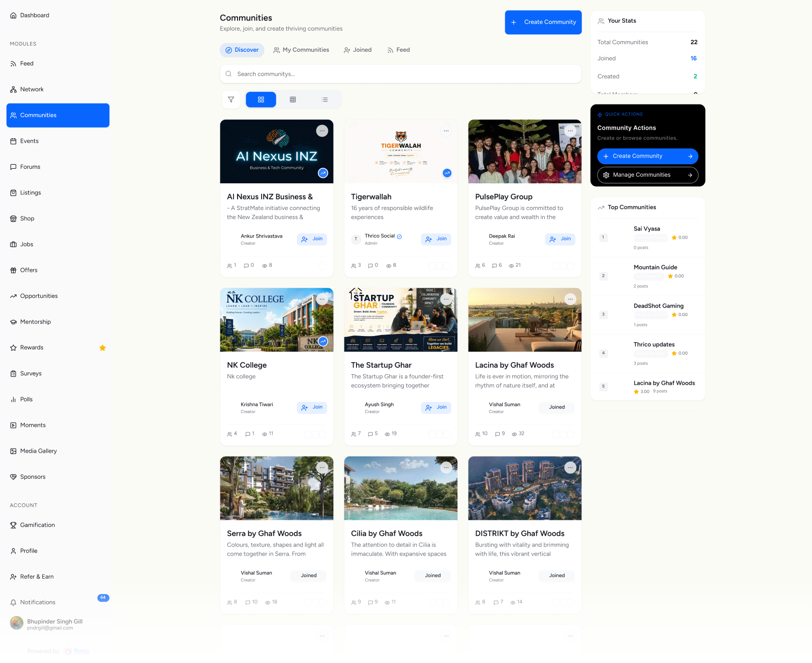Open options menu on Cilia by Ghaf Woods card
Image resolution: width=812 pixels, height=663 pixels.
(446, 468)
